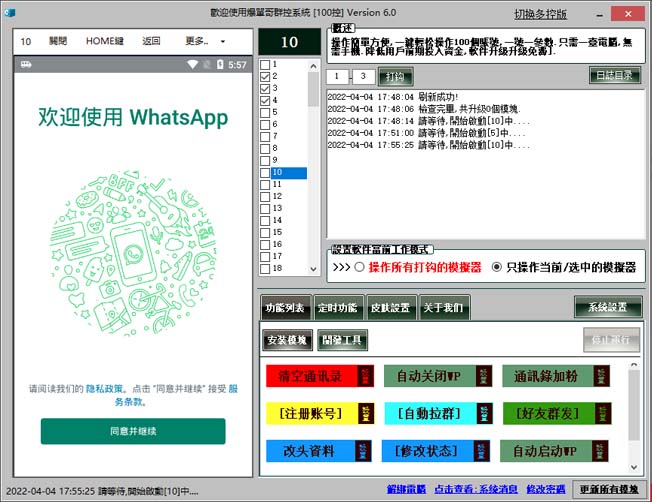Run the 自动关闭WP function
652x502 pixels.
[430, 376]
